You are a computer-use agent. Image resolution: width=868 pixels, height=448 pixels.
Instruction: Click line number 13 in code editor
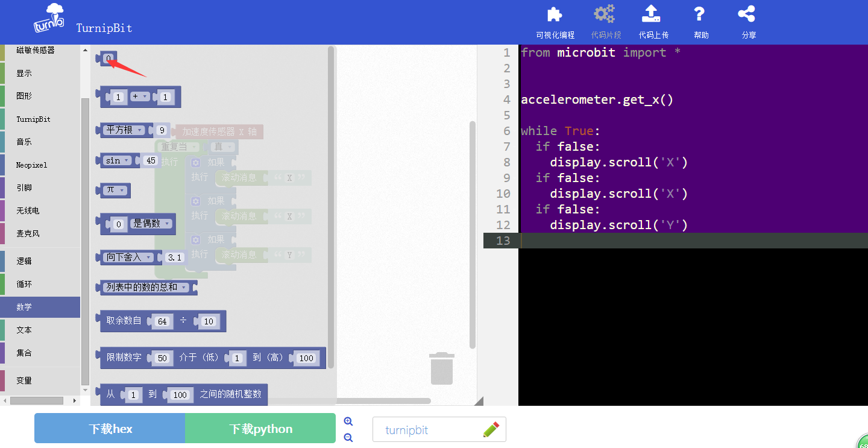tap(503, 241)
